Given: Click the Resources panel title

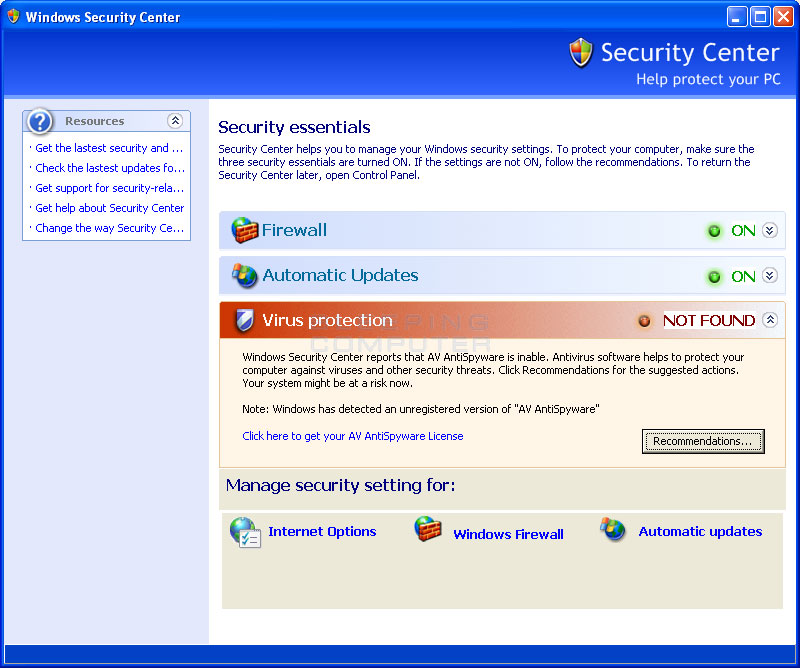Looking at the screenshot, I should 94,121.
